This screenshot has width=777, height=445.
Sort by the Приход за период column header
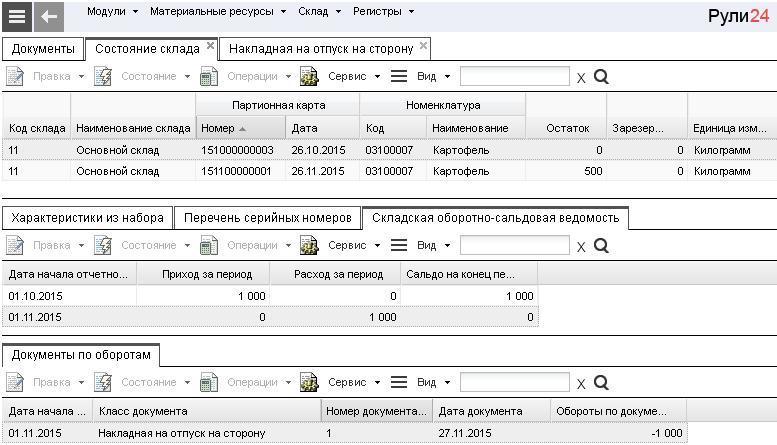(x=203, y=274)
